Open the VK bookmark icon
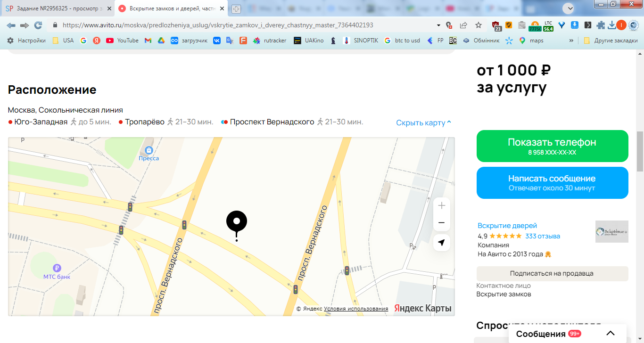 pos(216,41)
